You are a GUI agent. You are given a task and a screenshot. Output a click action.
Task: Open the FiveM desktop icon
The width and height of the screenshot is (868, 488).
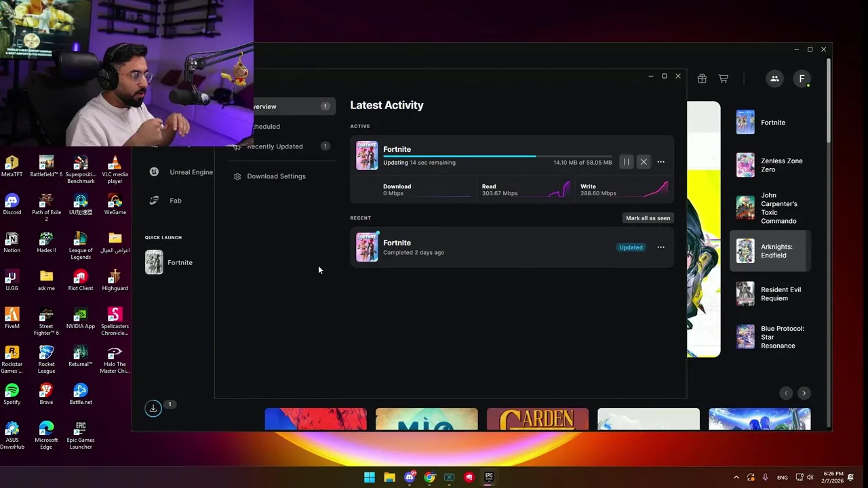coord(12,318)
